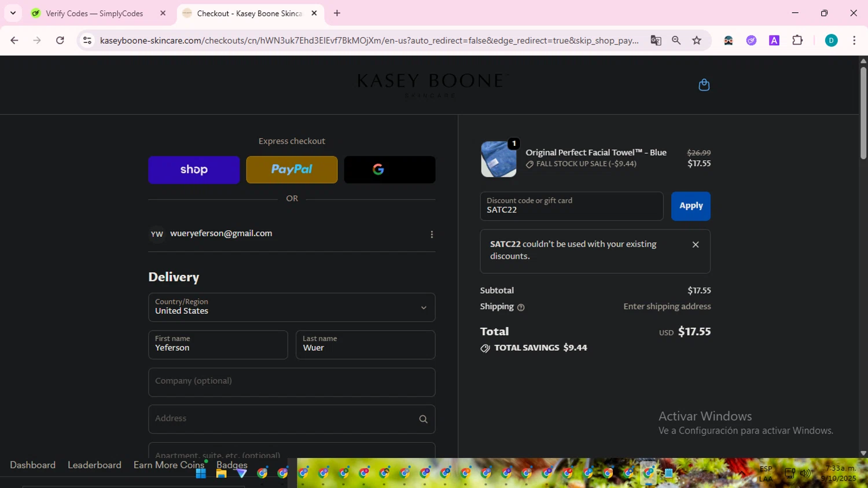Screen dimensions: 868x488
Task: View site information icon in address bar
Action: pyautogui.click(x=87, y=41)
